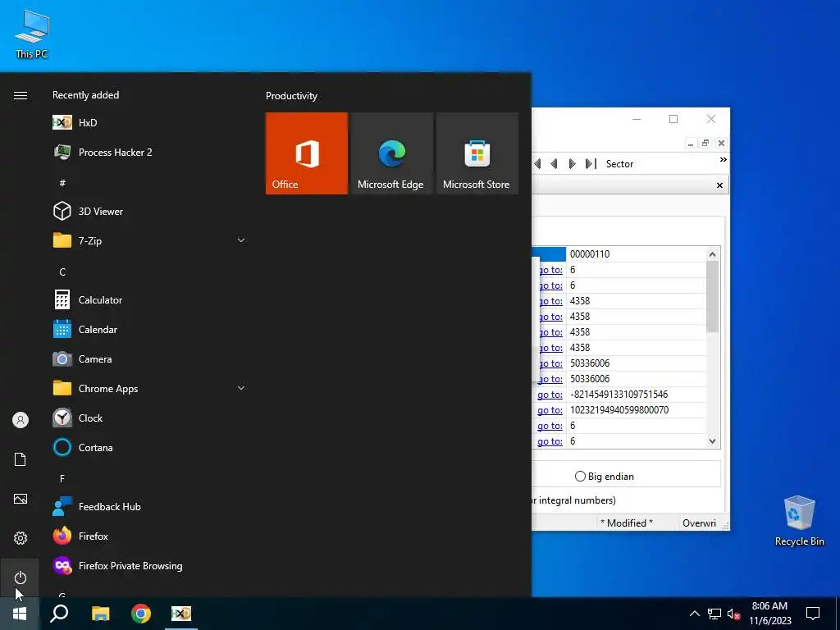Image resolution: width=840 pixels, height=630 pixels.
Task: Open the notification center
Action: [x=813, y=614]
